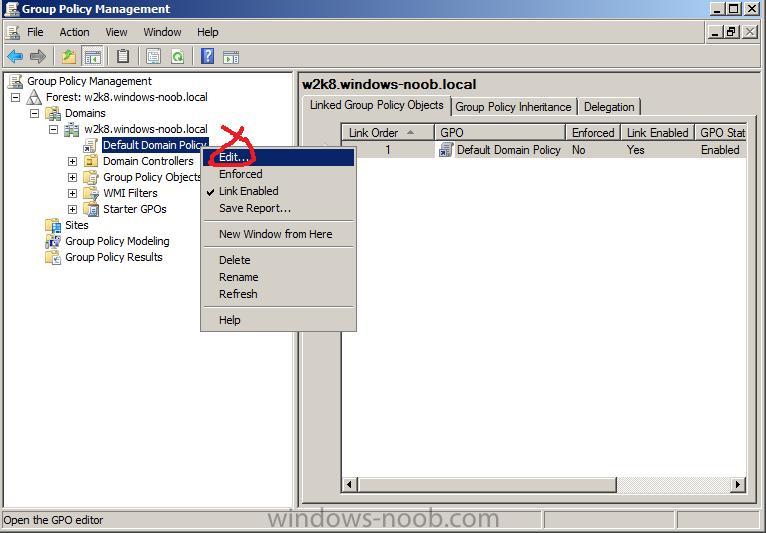Collapse the Domains node
This screenshot has height=533, width=766.
35,113
